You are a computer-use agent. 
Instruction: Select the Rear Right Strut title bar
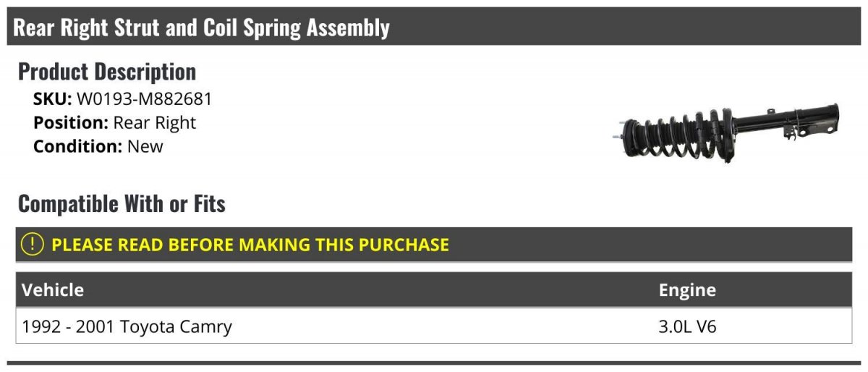click(x=434, y=27)
